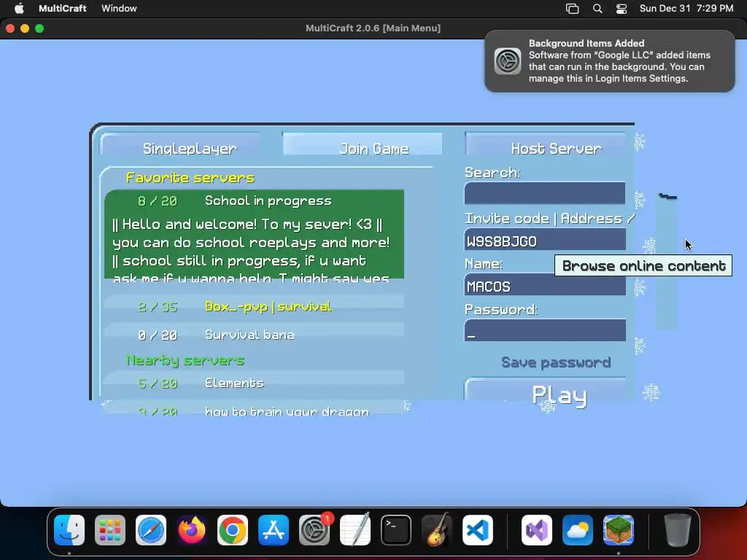The width and height of the screenshot is (747, 560).
Task: Open the App Store from the Dock
Action: coord(274,530)
